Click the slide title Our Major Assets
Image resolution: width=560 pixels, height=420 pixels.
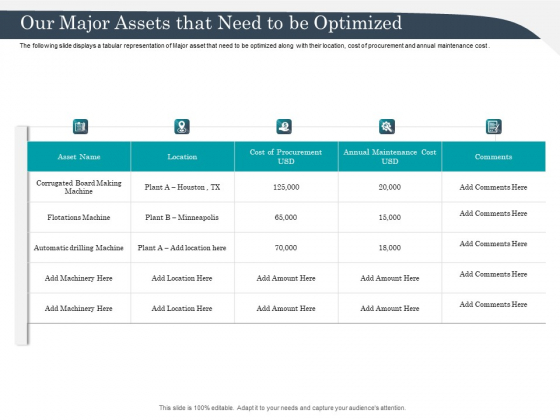coord(211,23)
